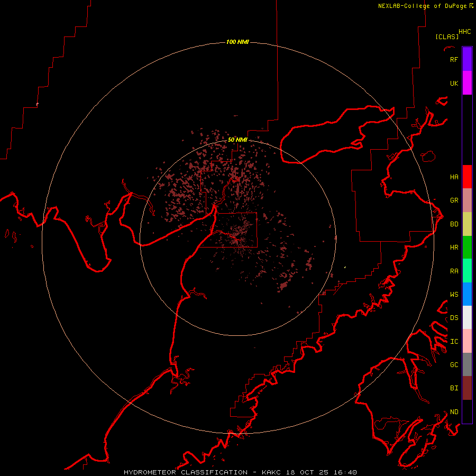
Task: Click the ND legend label
Action: click(454, 412)
